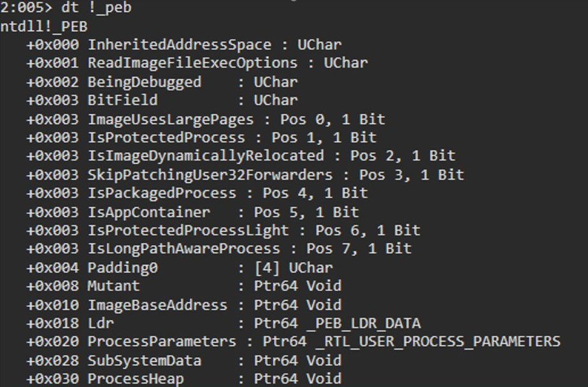Click the dt !_peb command text
This screenshot has height=387, width=588.
(x=96, y=8)
